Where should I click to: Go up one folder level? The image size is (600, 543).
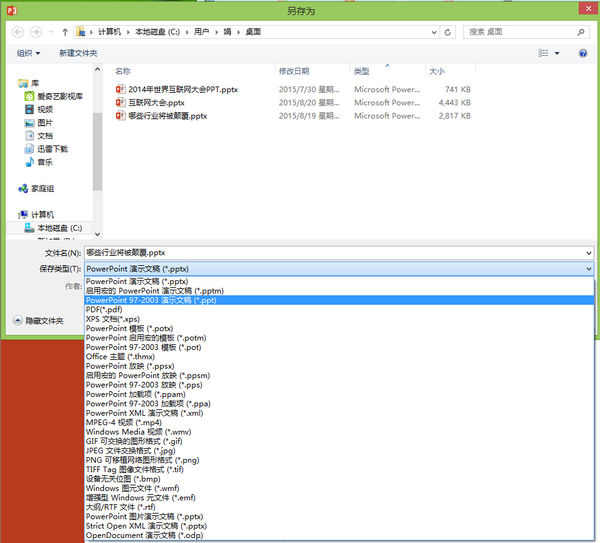tap(65, 32)
